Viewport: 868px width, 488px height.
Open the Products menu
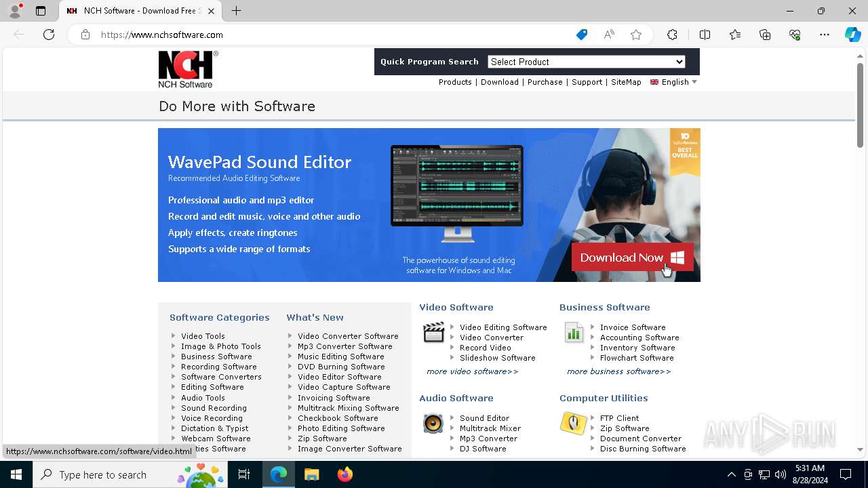point(455,82)
